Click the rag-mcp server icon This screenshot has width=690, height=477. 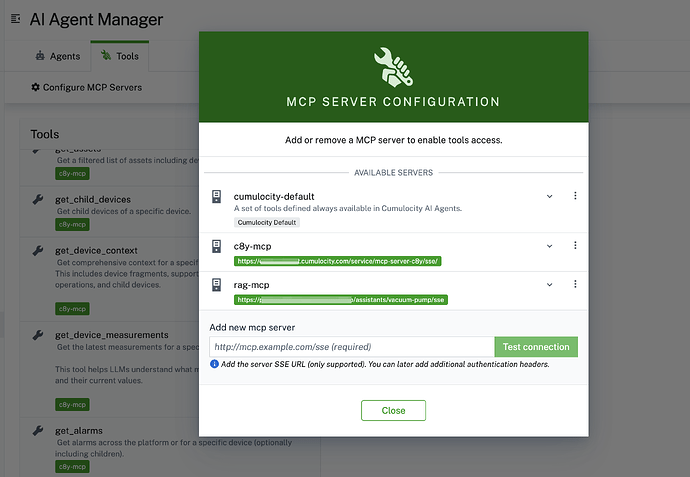coord(217,285)
